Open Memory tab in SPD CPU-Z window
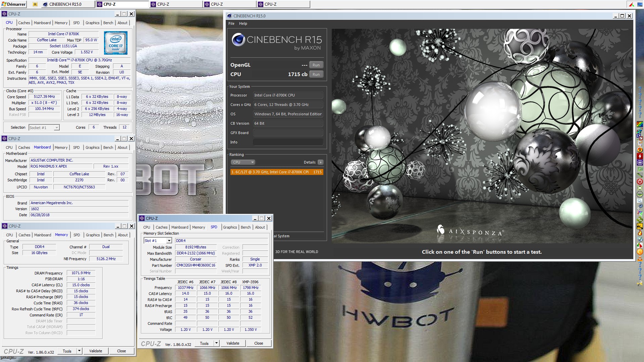This screenshot has height=362, width=644. coord(199,227)
